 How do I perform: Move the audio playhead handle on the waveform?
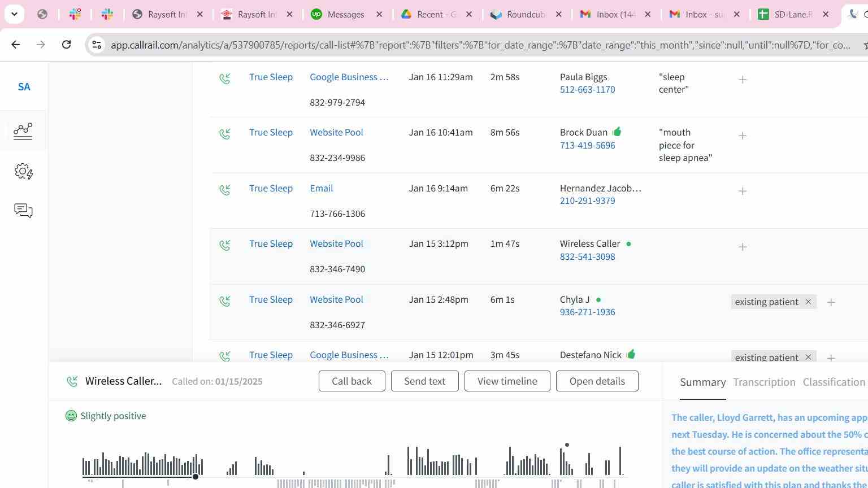pos(196,477)
